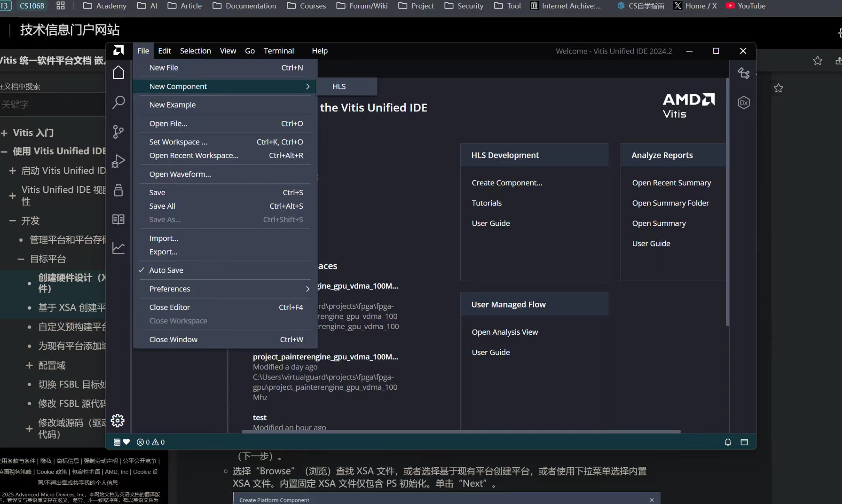The width and height of the screenshot is (842, 504).
Task: Click Open Summary Folder link
Action: 671,203
